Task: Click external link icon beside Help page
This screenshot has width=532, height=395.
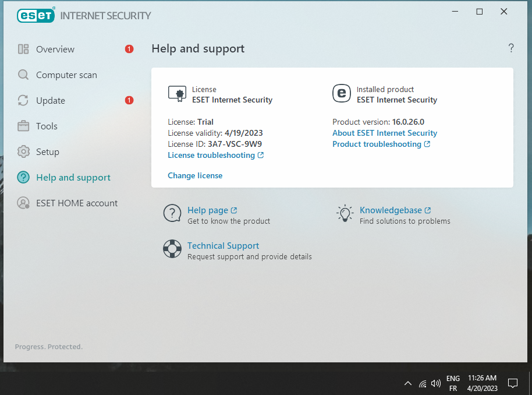Action: [234, 210]
